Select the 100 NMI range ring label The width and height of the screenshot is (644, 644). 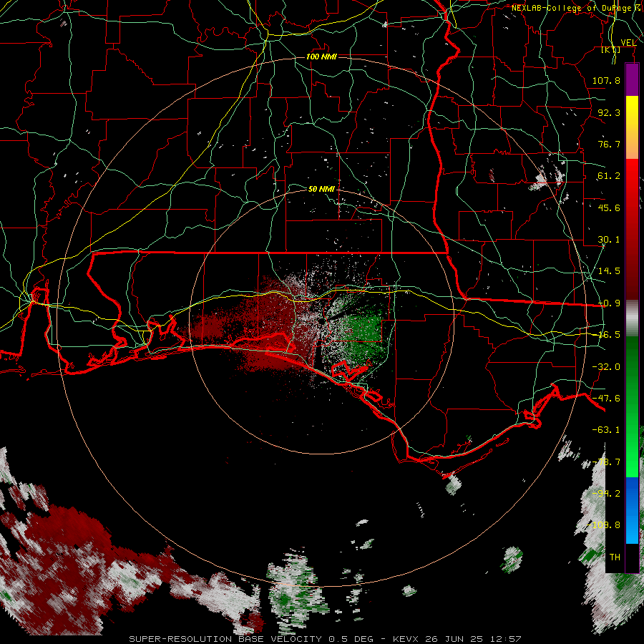(x=321, y=57)
